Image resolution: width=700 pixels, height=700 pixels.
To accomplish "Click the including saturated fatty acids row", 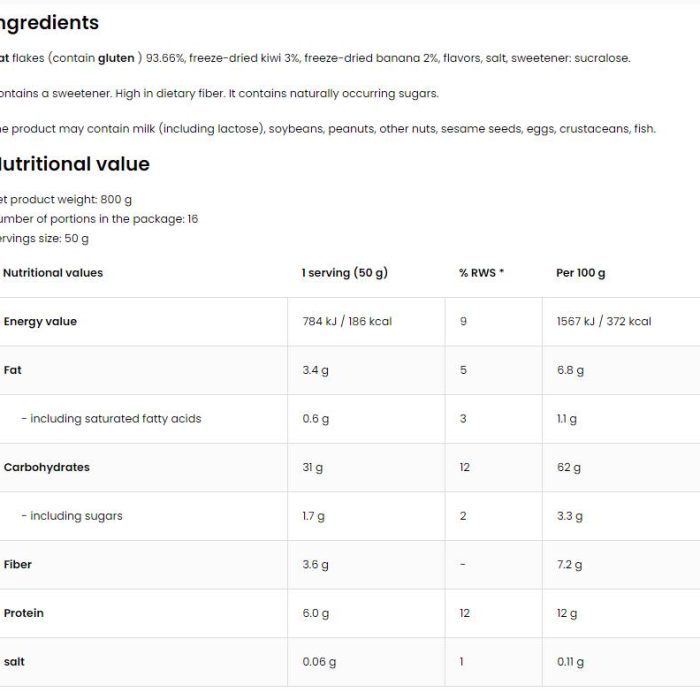I will click(x=350, y=419).
